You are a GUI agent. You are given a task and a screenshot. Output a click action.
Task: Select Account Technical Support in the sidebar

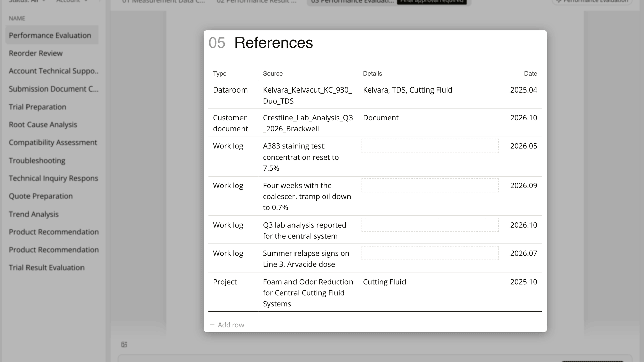pos(54,71)
